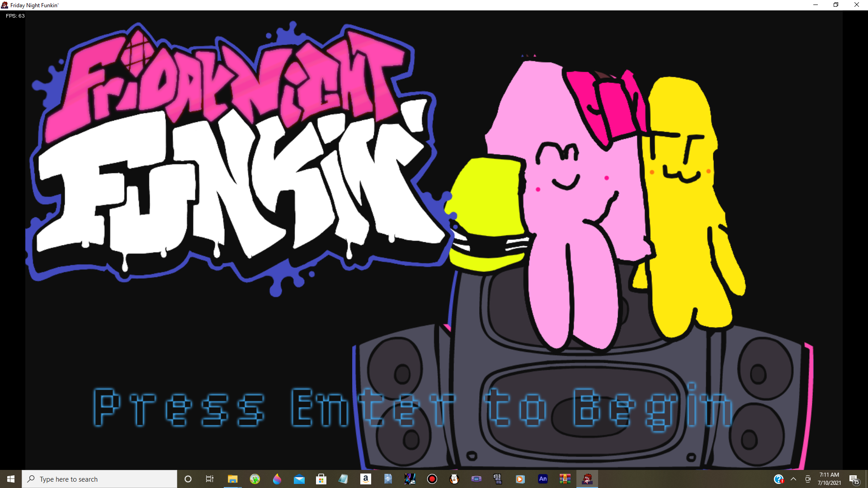This screenshot has height=488, width=868.
Task: Click the Press Enter to Begin text
Action: pos(412,407)
